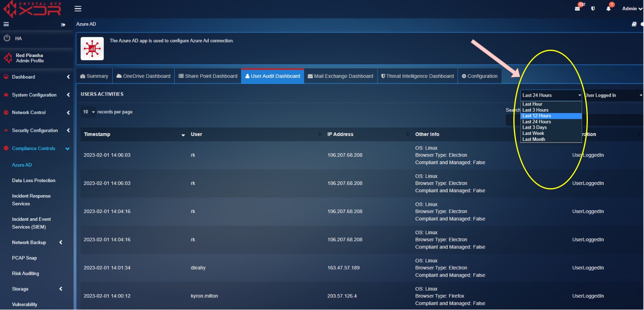Select Last 3 Hours option
The image size is (644, 310).
tap(551, 110)
